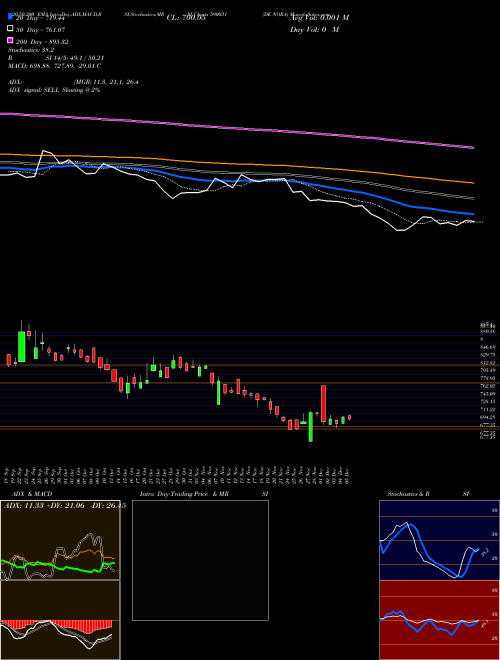Screen dimensions: 500x660
Task: Click the red RSI chart panel
Action: [x=439, y=620]
